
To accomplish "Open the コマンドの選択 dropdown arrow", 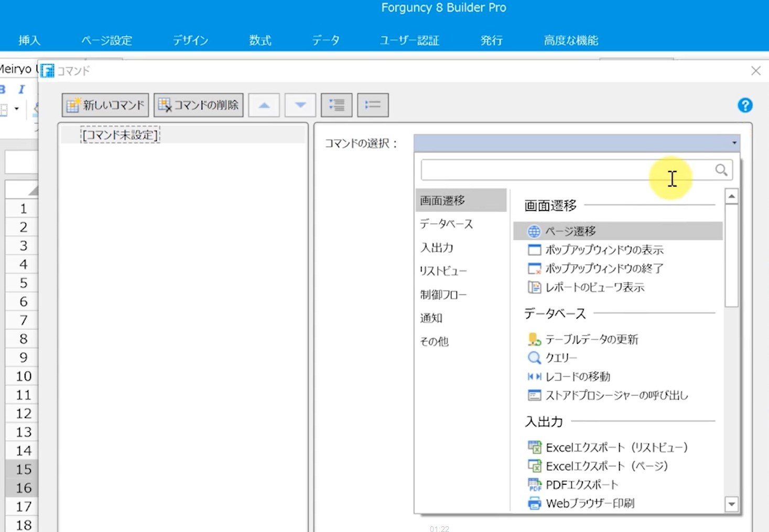I will coord(734,143).
